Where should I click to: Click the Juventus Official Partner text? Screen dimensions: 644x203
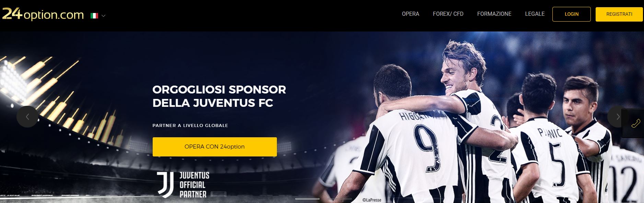coord(194,185)
